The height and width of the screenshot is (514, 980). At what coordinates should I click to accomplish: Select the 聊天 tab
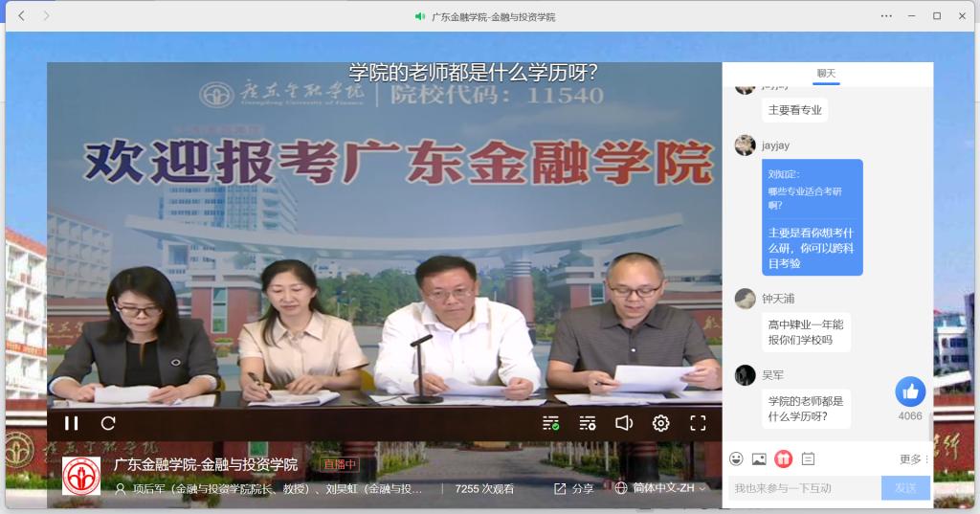click(826, 74)
